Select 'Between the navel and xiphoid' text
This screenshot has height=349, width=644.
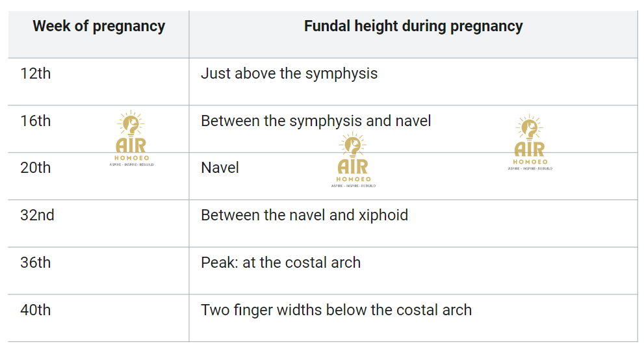point(304,215)
